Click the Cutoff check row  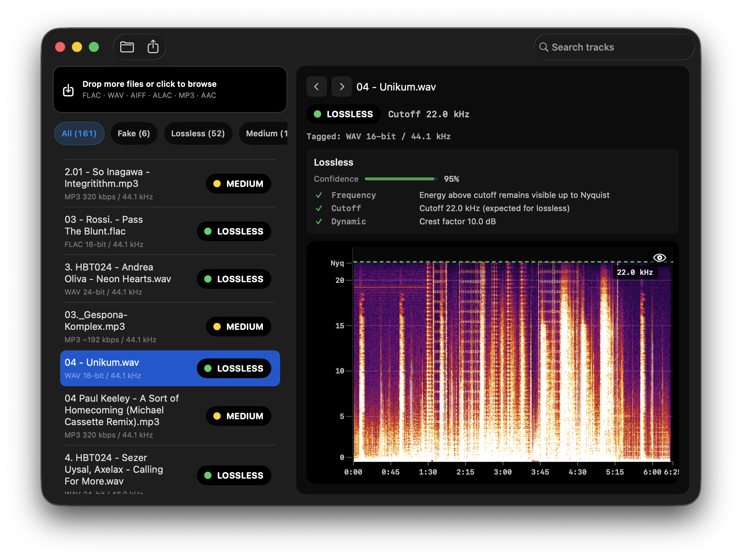[x=442, y=208]
